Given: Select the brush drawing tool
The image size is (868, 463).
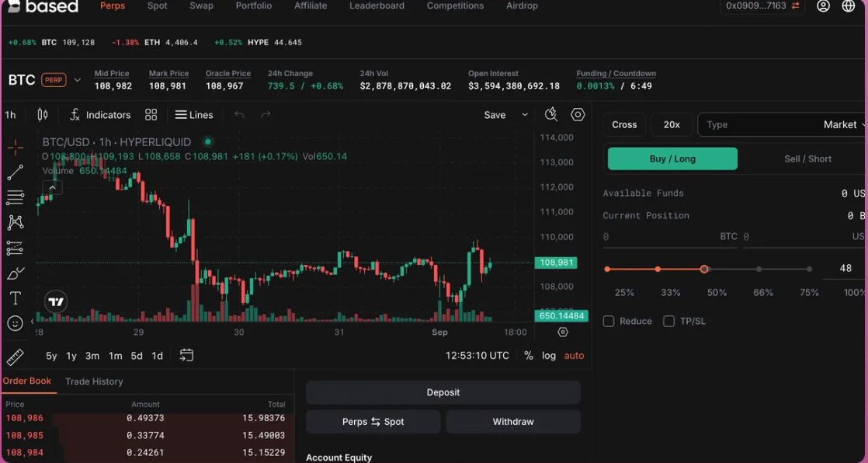Looking at the screenshot, I should coord(16,273).
